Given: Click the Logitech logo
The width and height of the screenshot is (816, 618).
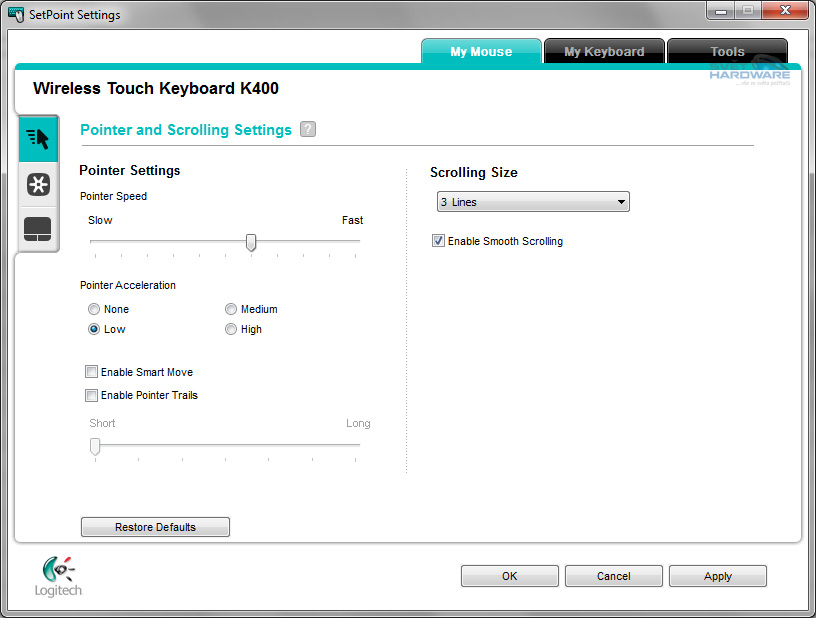Looking at the screenshot, I should point(59,576).
